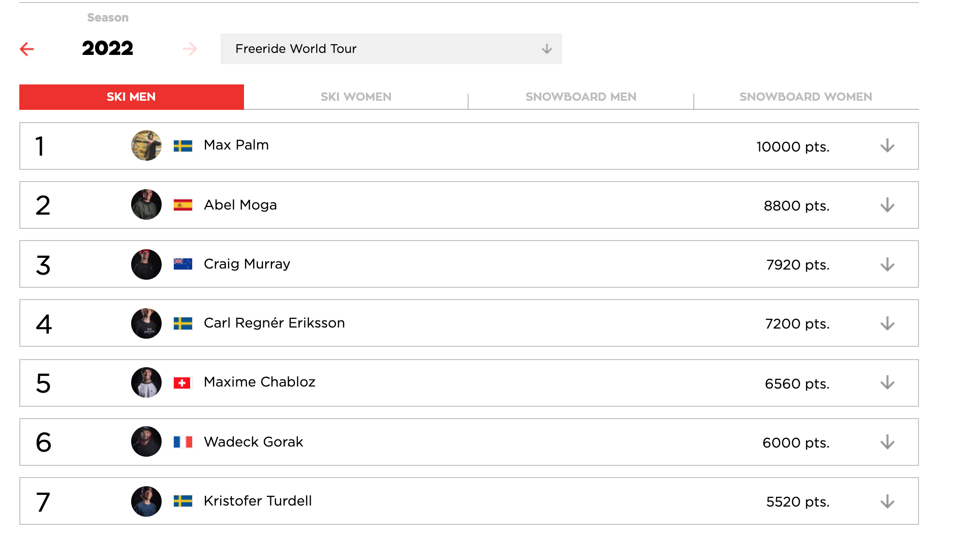Click Max Palm's profile photo
This screenshot has height=533, width=980.
tap(146, 145)
